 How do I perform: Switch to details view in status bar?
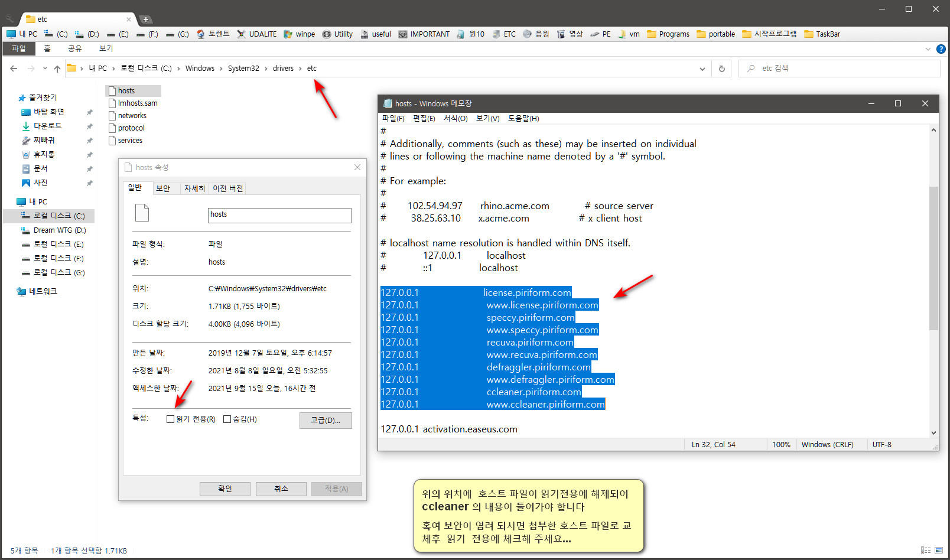(x=926, y=551)
